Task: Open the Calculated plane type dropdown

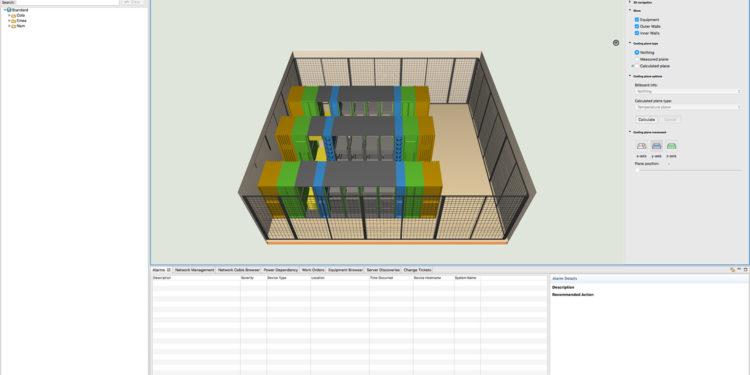Action: coord(688,107)
